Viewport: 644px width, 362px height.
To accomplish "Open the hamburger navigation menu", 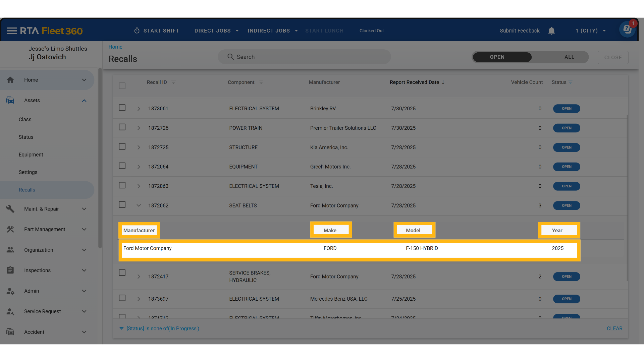I will [x=12, y=31].
